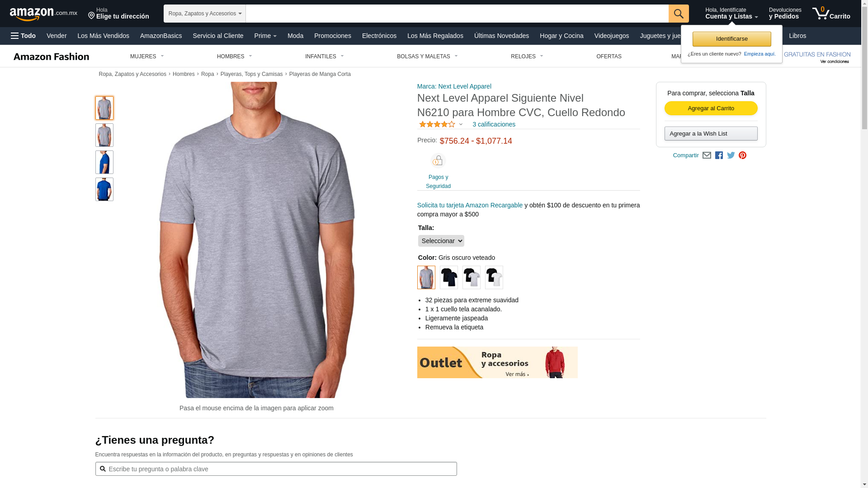Click Agregar al Carrito button
This screenshot has width=868, height=488.
point(711,108)
